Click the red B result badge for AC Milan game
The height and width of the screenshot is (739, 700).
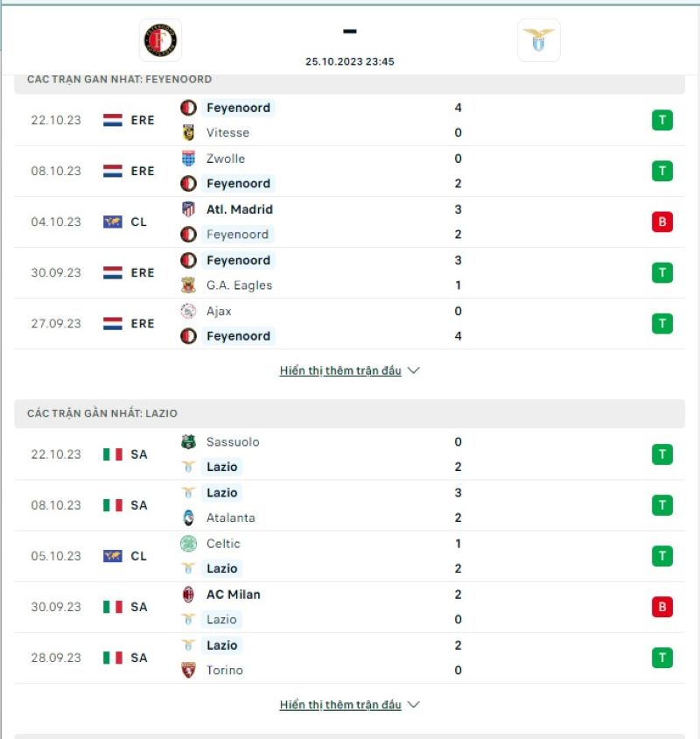(x=661, y=607)
